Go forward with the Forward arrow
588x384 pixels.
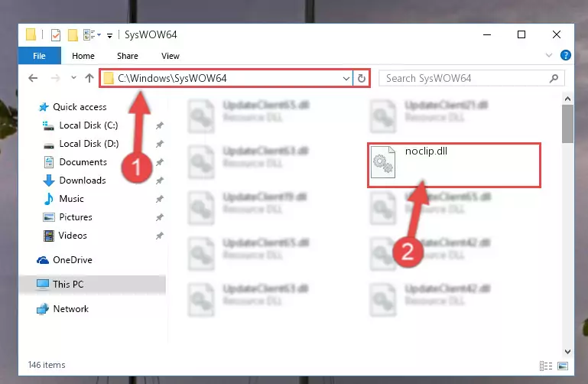55,78
